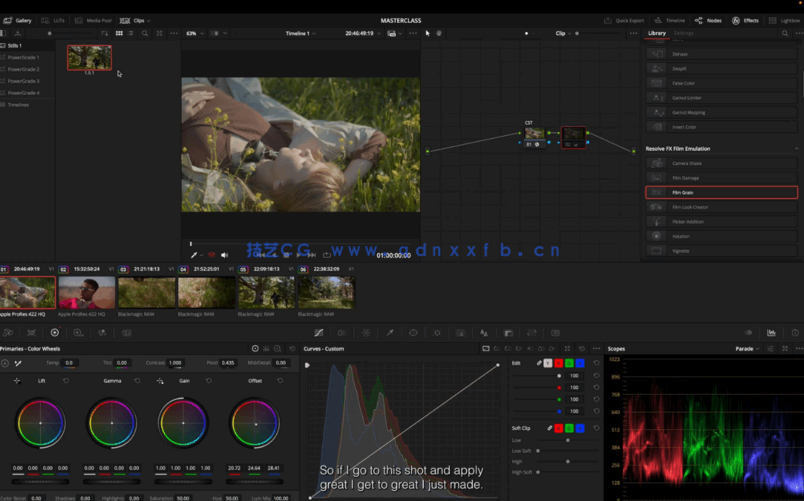Click the Halation effect icon
The image size is (804, 501).
pos(656,236)
